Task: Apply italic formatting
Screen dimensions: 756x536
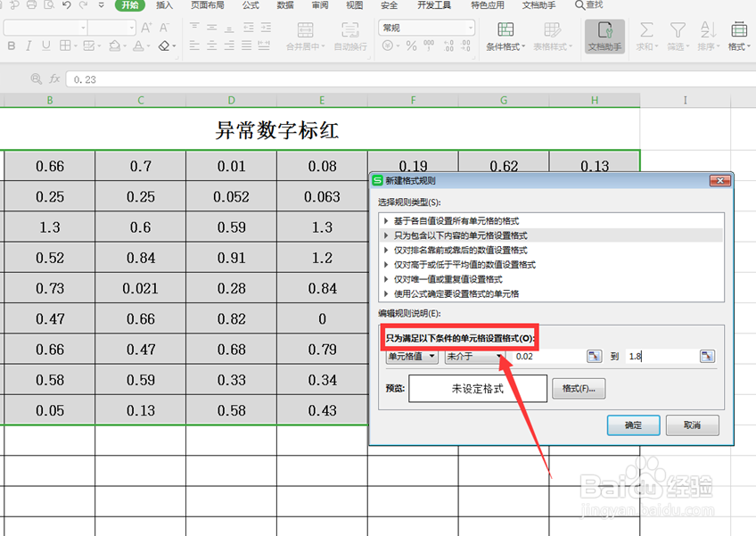Action: (x=29, y=45)
